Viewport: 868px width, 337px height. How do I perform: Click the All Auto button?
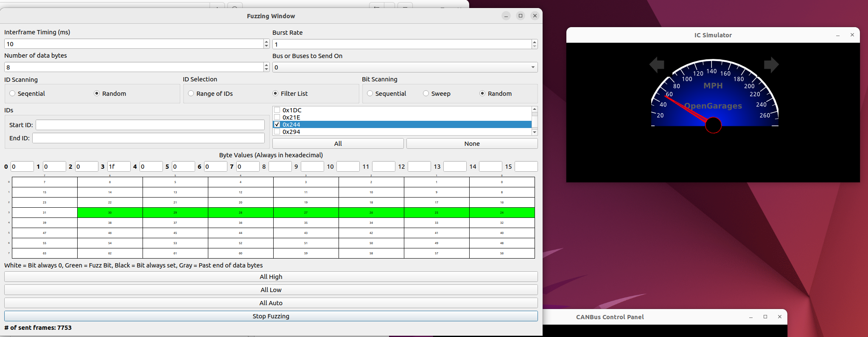[271, 303]
